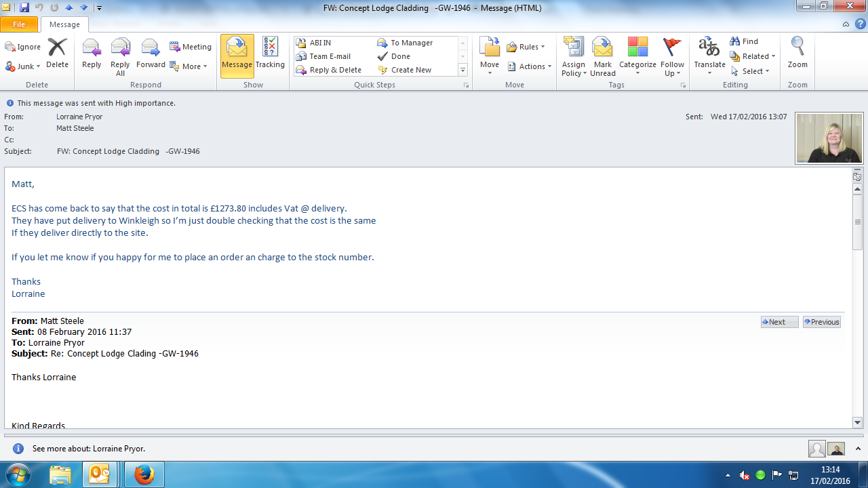Click the Previous button in message body
868x488 pixels.
pyautogui.click(x=821, y=322)
